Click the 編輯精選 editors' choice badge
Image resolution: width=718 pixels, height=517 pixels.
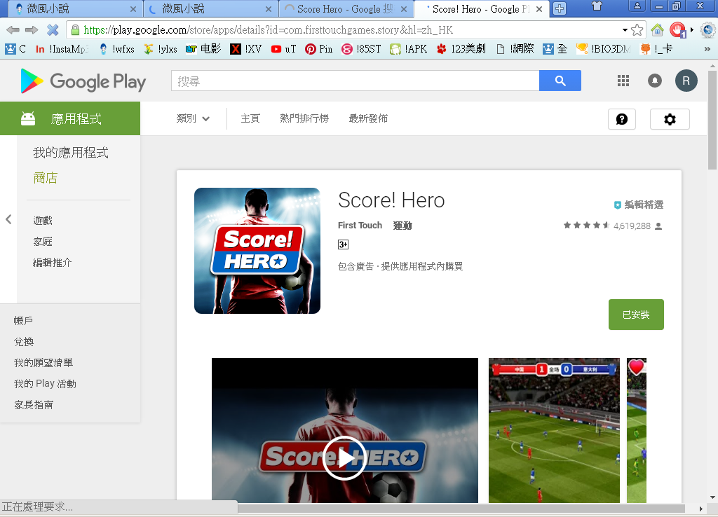tap(639, 205)
